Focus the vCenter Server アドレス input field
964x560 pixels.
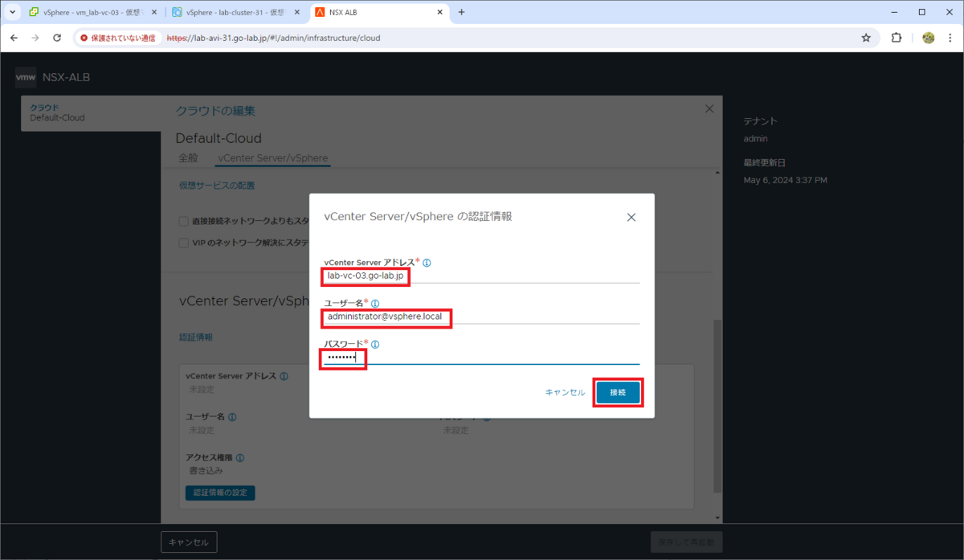point(482,276)
